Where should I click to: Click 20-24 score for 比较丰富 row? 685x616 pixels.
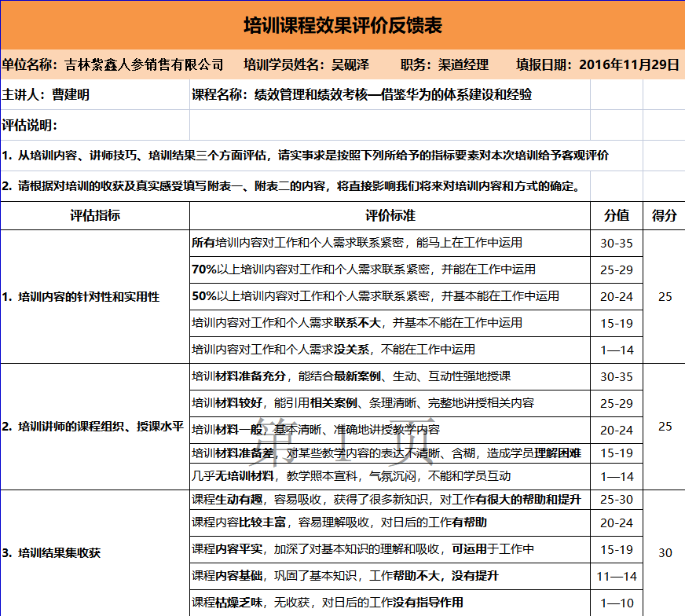tap(617, 523)
